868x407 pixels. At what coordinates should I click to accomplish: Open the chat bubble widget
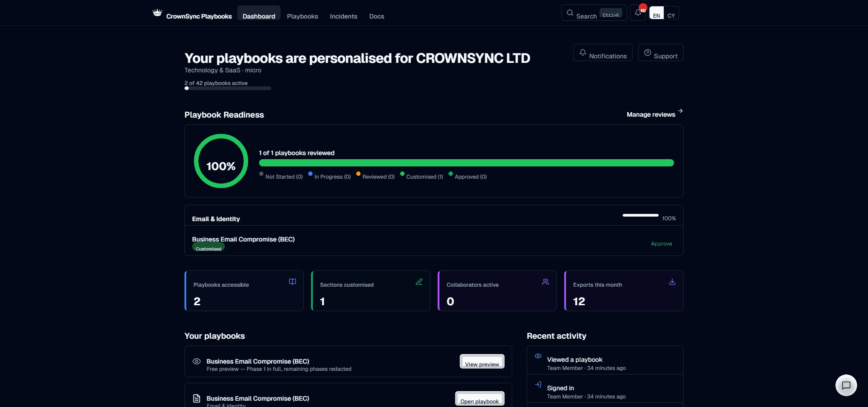click(x=846, y=385)
